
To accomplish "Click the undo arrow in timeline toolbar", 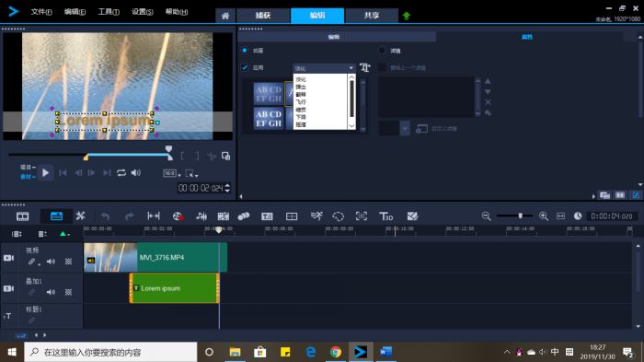I will [106, 216].
